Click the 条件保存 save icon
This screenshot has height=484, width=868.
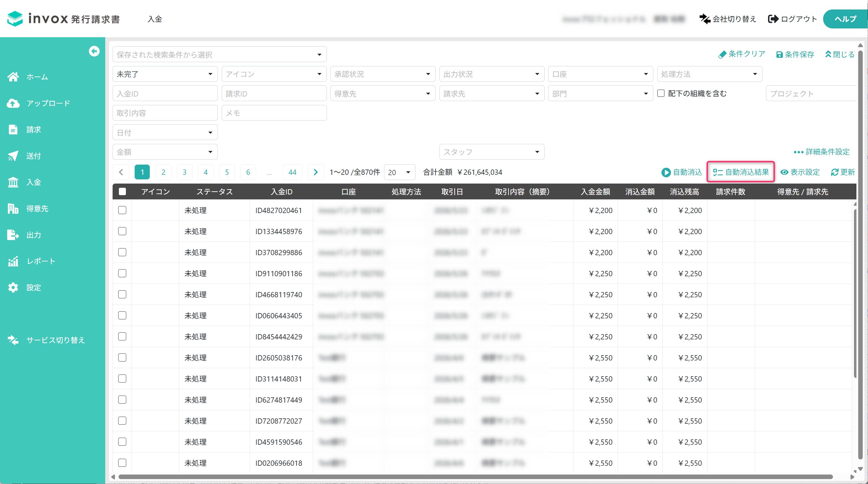point(779,54)
